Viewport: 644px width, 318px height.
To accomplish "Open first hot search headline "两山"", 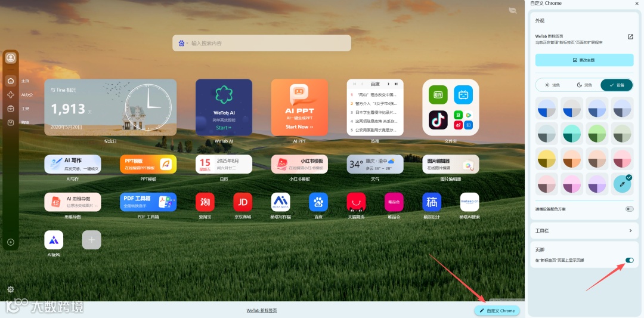I will (375, 94).
